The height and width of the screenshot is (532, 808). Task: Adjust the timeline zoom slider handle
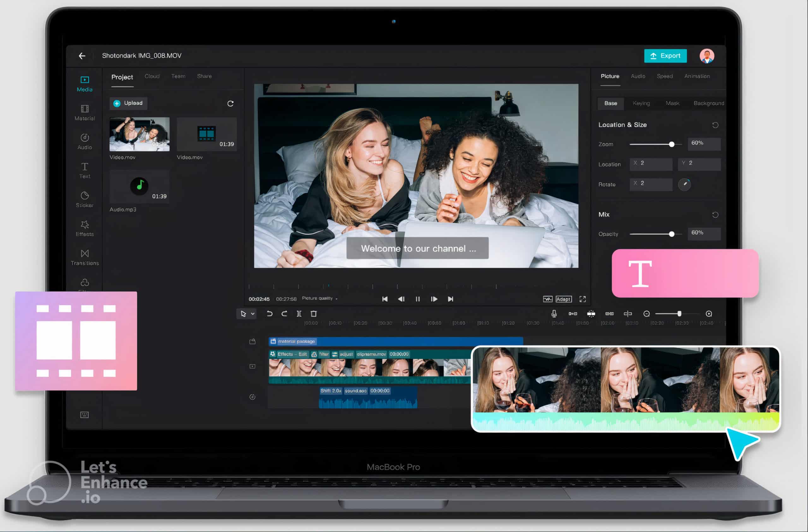(x=679, y=314)
